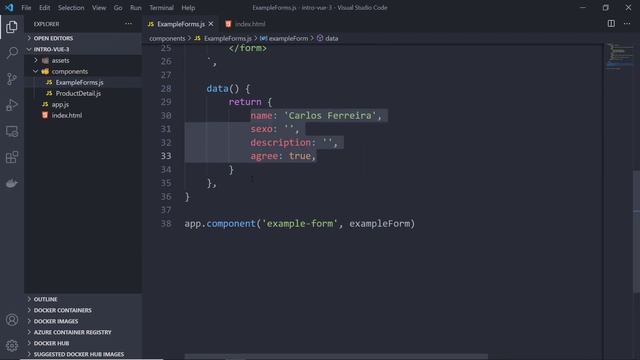The height and width of the screenshot is (360, 640).
Task: Open the Search view icon
Action: pyautogui.click(x=12, y=53)
